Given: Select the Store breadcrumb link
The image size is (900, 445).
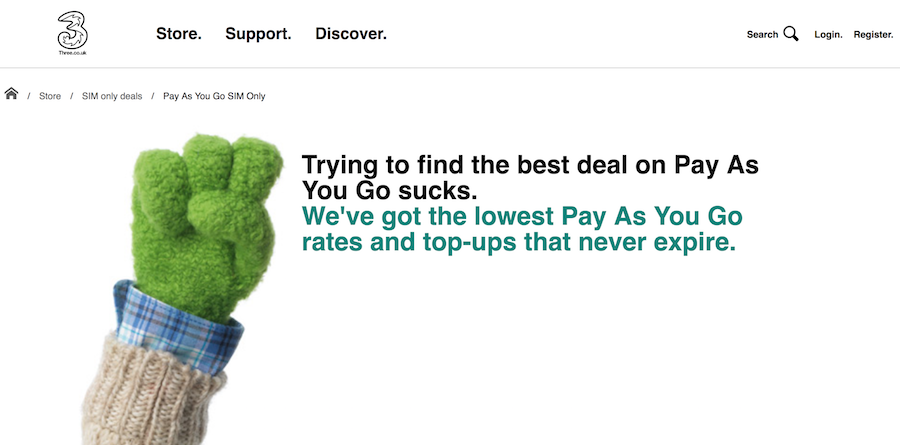Looking at the screenshot, I should coord(50,96).
